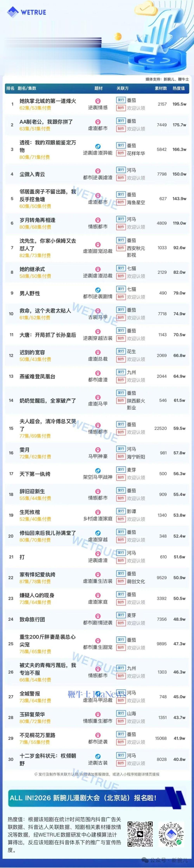194x868 pixels.
Task: Click the male icon for 天下第一纨绔
Action: click(x=98, y=470)
